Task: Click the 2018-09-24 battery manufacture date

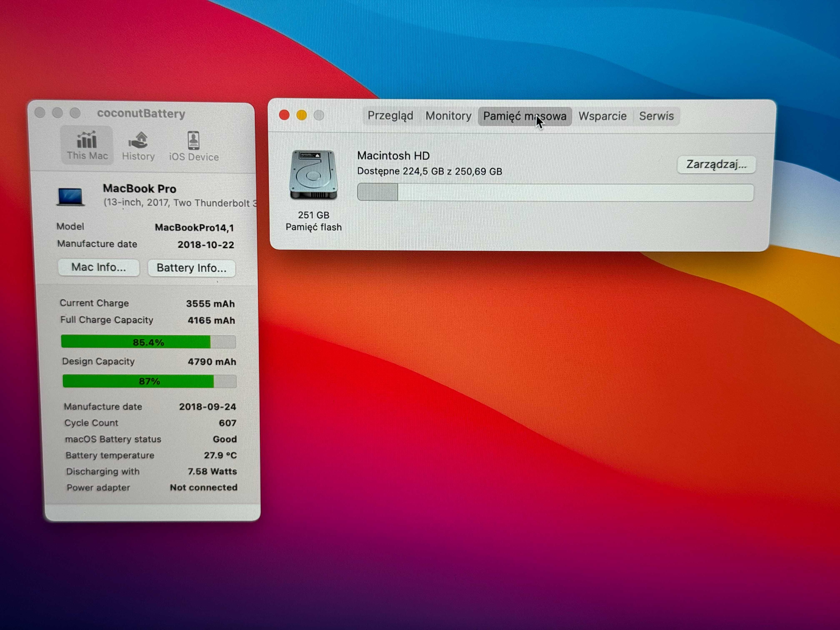Action: tap(208, 407)
